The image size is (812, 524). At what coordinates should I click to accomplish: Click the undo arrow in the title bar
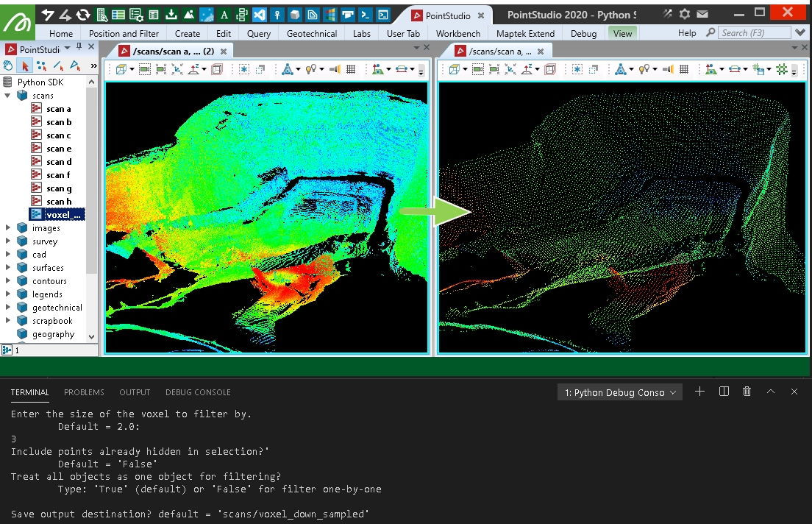48,15
